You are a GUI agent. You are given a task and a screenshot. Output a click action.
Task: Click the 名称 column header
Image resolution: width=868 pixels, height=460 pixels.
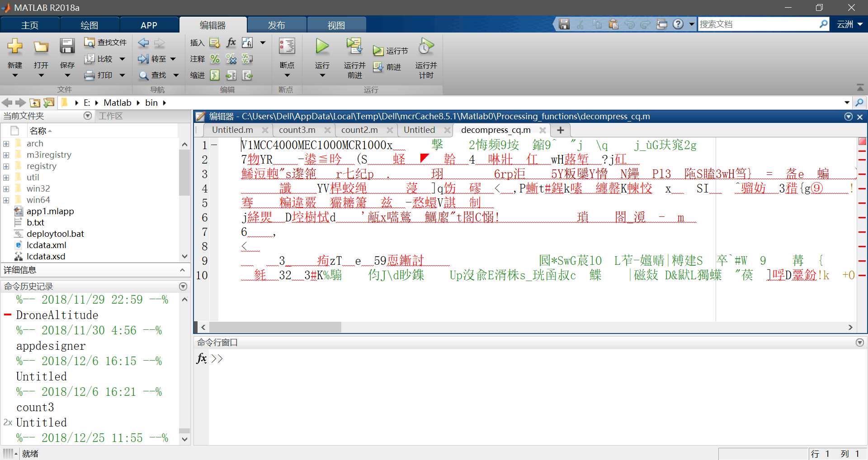pyautogui.click(x=38, y=131)
